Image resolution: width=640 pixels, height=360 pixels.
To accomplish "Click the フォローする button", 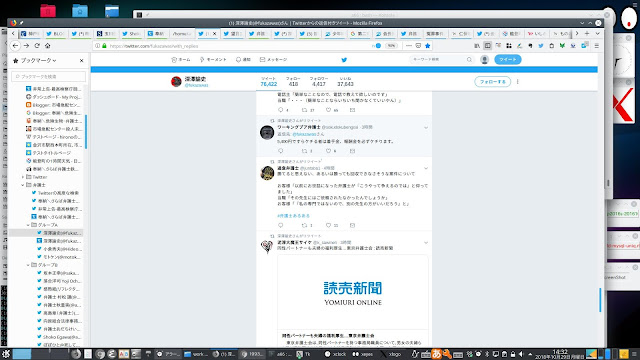I will 492,82.
